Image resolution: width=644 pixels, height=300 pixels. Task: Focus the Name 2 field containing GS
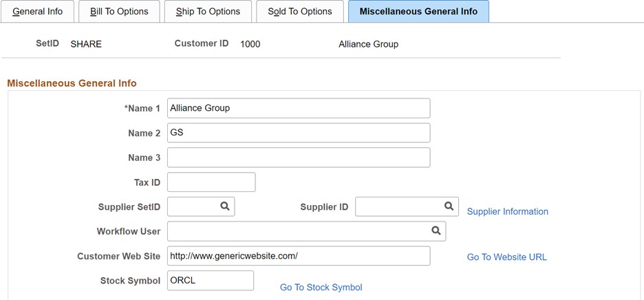[x=299, y=133]
